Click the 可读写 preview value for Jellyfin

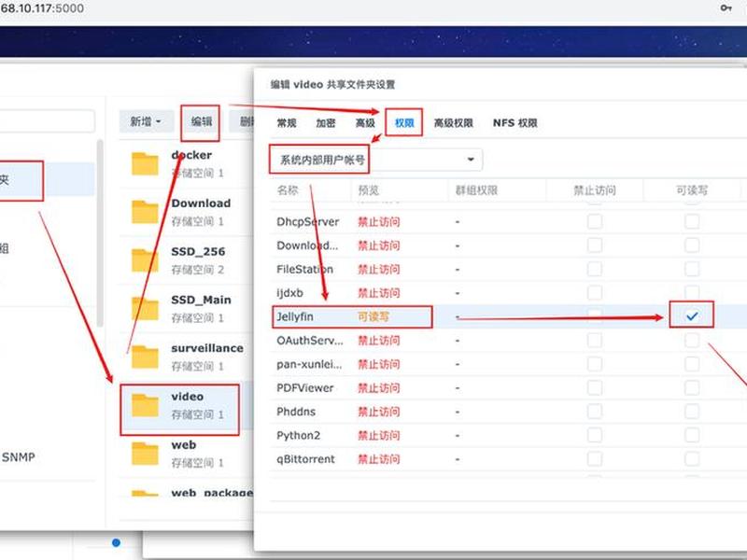[373, 316]
